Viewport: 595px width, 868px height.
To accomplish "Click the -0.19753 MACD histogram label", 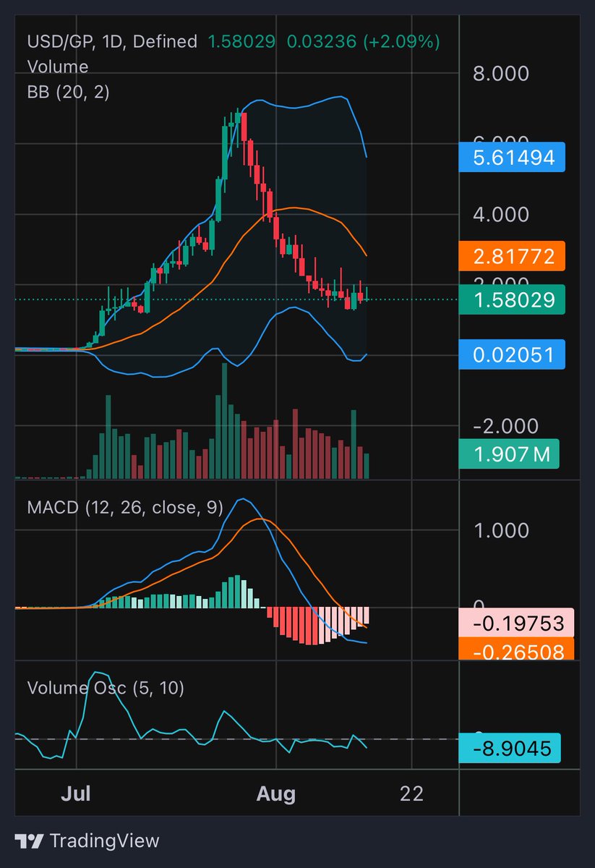I will point(516,623).
